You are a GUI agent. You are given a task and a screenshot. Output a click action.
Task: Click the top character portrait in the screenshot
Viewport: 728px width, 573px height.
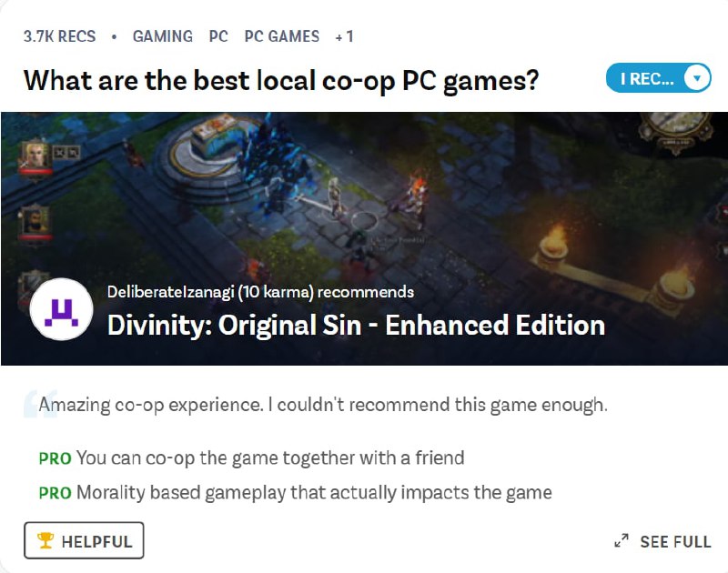click(x=35, y=157)
